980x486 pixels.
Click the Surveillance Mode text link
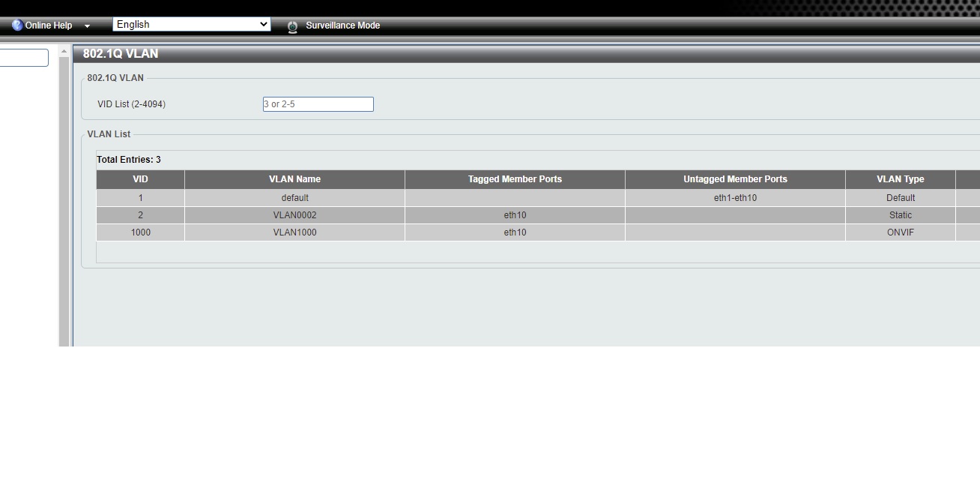pyautogui.click(x=342, y=25)
